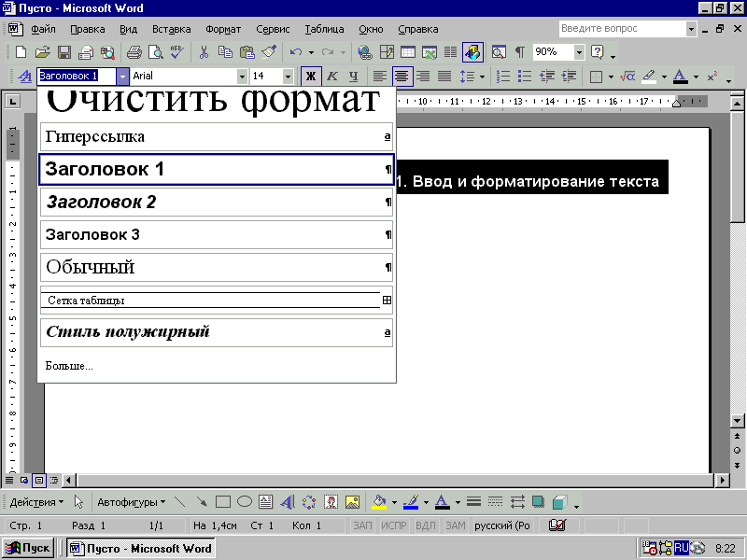Screen dimensions: 747x560
Task: Expand the Автофигуры menu
Action: pos(131,502)
